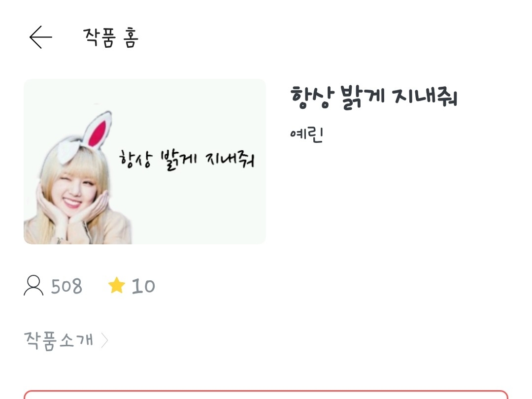The height and width of the screenshot is (399, 532).
Task: Click the rating score 10
Action: [x=143, y=286]
